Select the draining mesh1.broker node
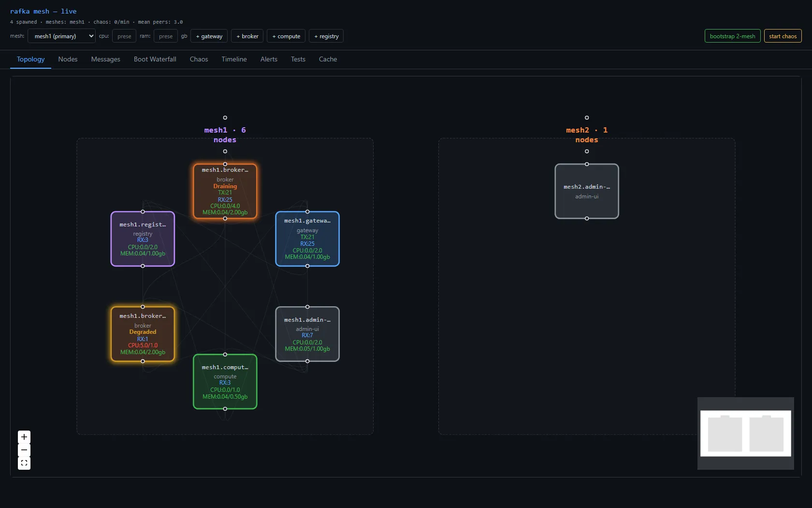Viewport: 812px width, 508px height. coord(225,191)
